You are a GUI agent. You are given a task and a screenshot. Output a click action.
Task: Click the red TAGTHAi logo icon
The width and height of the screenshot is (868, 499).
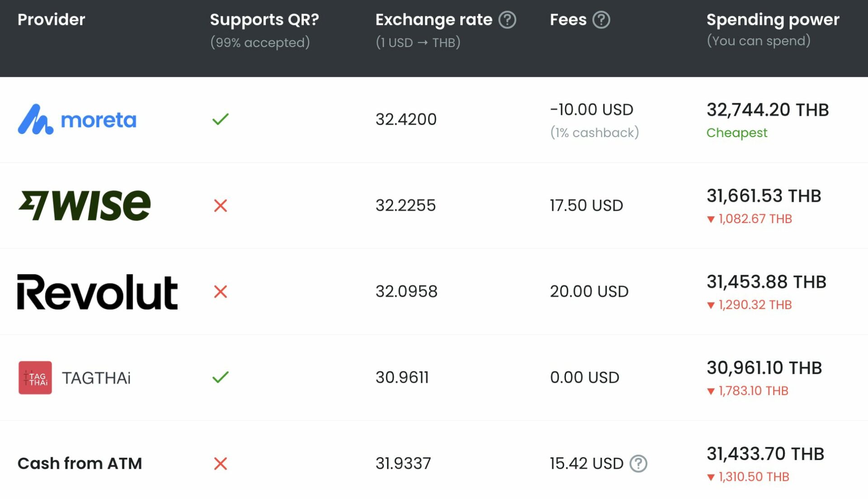[x=35, y=378]
